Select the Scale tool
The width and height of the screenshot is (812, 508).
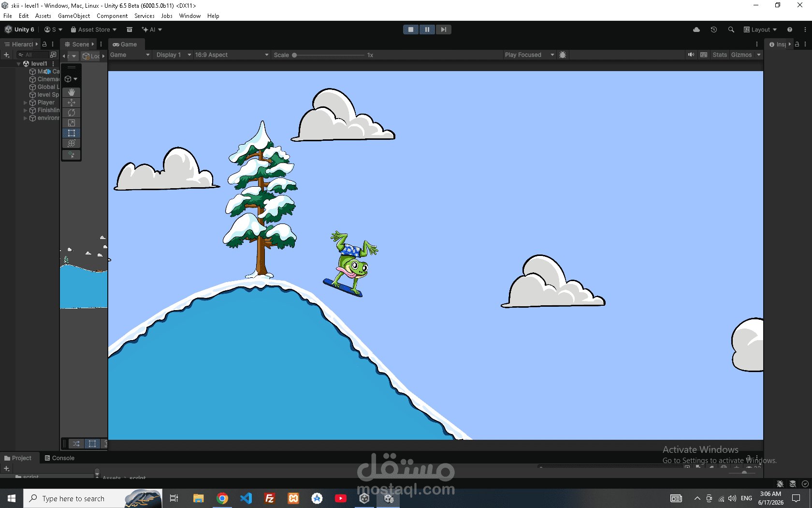[72, 123]
